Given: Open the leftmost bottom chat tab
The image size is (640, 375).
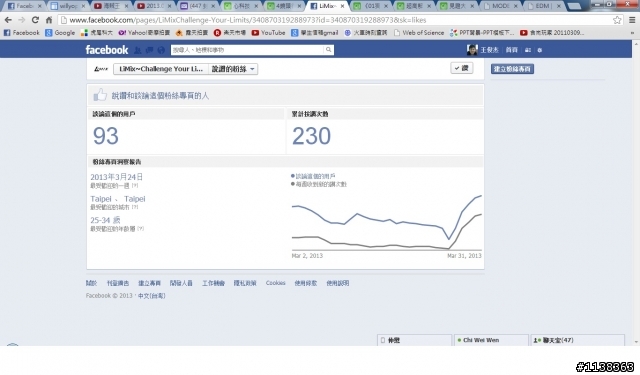Looking at the screenshot, I should point(414,340).
